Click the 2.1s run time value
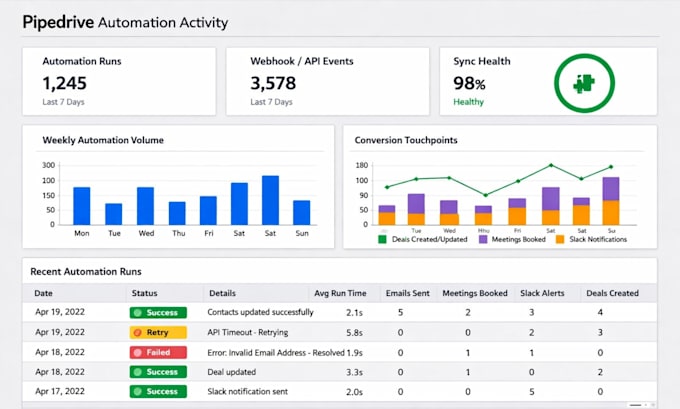The image size is (680, 409). 354,312
